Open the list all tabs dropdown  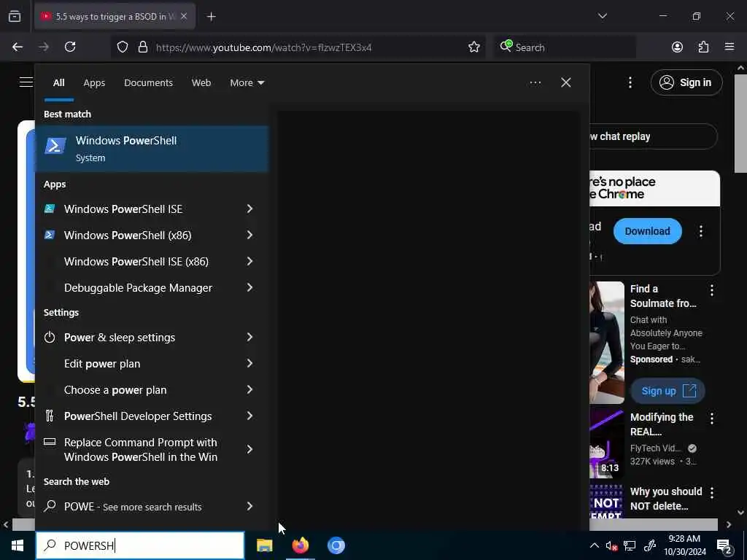(x=602, y=16)
